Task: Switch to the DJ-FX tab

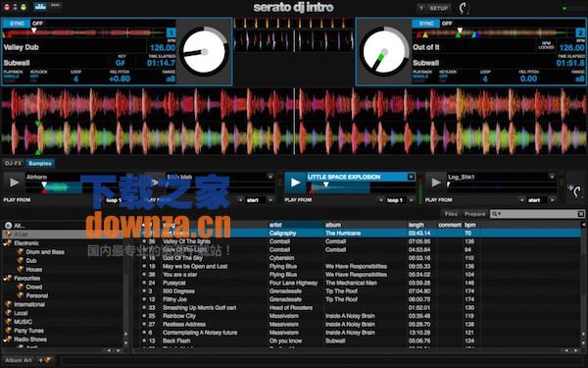Action: 13,163
